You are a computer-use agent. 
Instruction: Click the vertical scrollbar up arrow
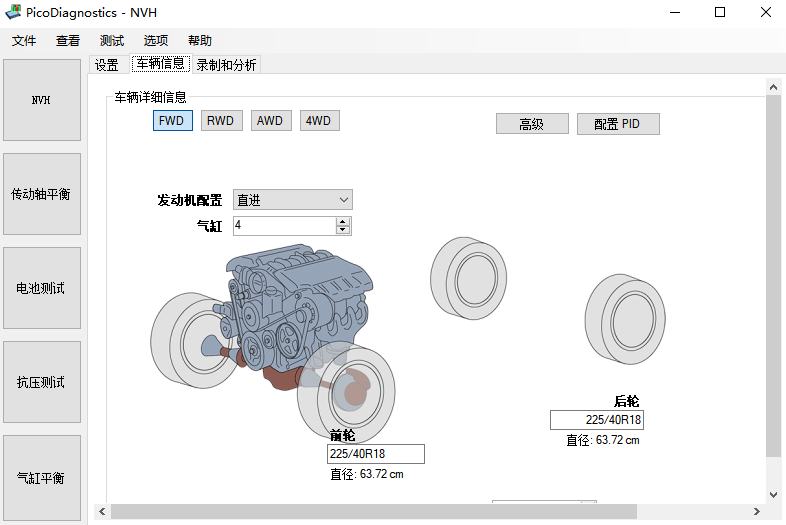[x=773, y=87]
